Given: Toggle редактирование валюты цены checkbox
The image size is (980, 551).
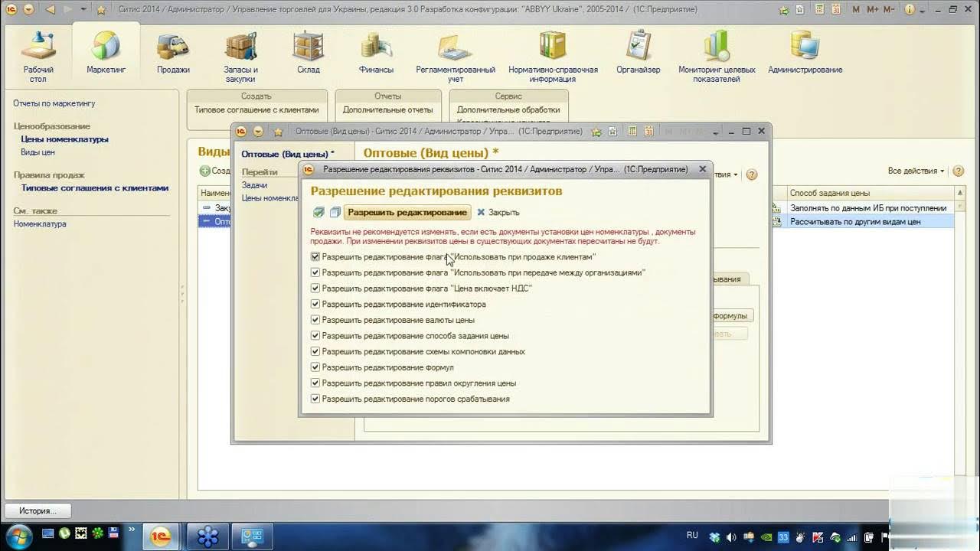Looking at the screenshot, I should pyautogui.click(x=315, y=320).
